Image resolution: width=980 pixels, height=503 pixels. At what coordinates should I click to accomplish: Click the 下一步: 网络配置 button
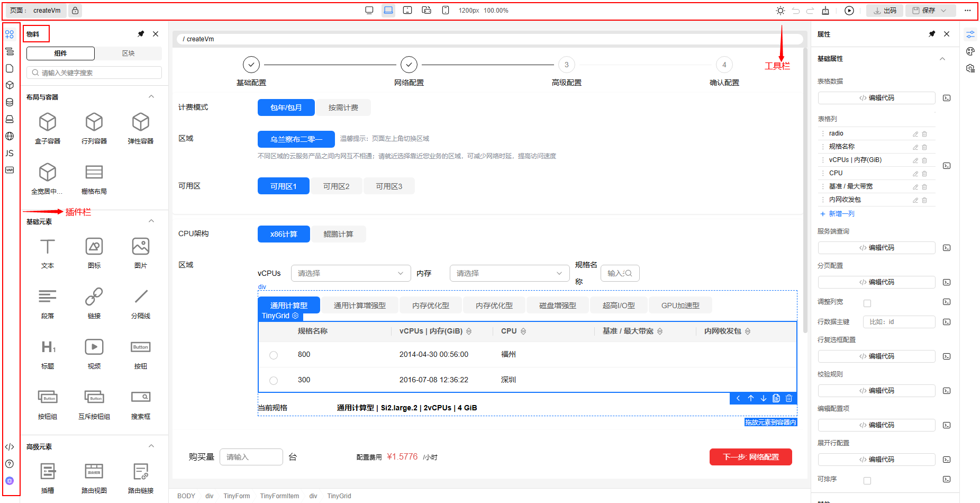tap(750, 457)
